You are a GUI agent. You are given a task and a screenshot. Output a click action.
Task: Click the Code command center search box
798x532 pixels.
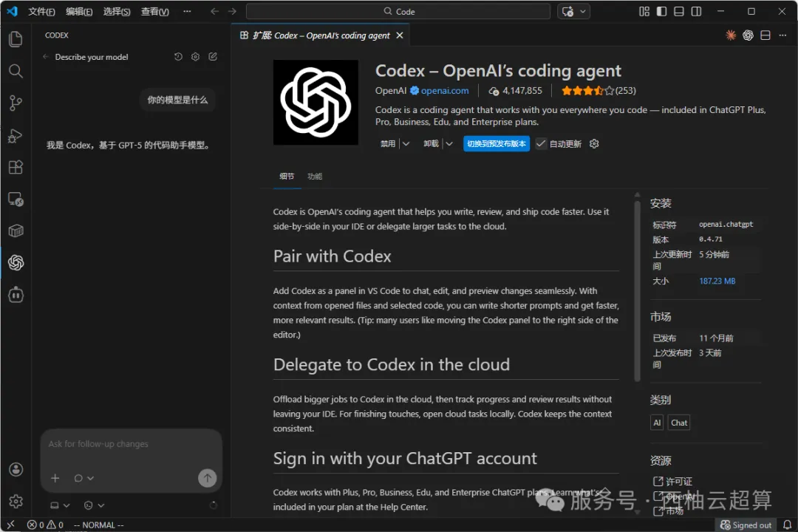tap(398, 11)
